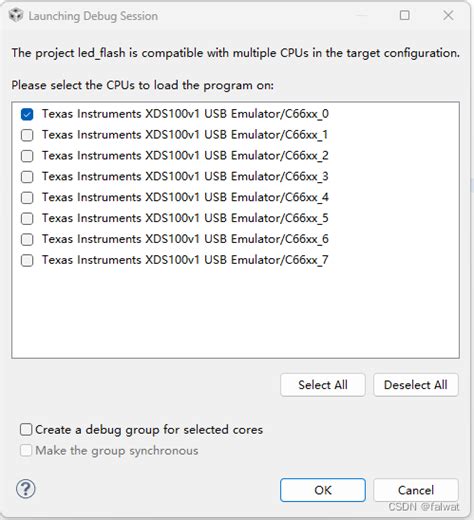
Task: Click the Deselect All button
Action: pyautogui.click(x=416, y=385)
